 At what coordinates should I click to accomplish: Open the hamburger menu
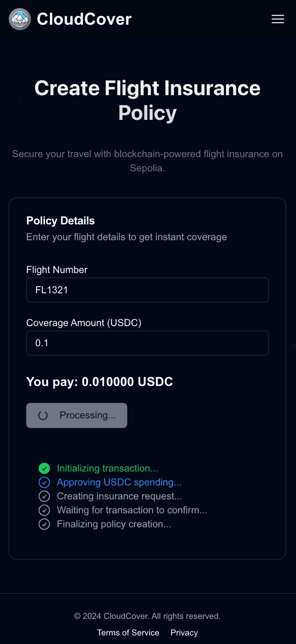(278, 19)
